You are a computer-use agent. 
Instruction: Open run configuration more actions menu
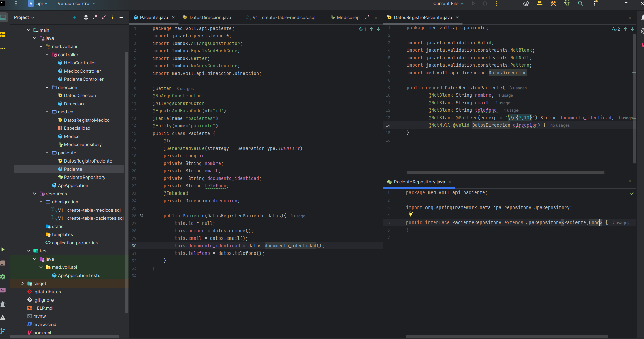(x=496, y=4)
